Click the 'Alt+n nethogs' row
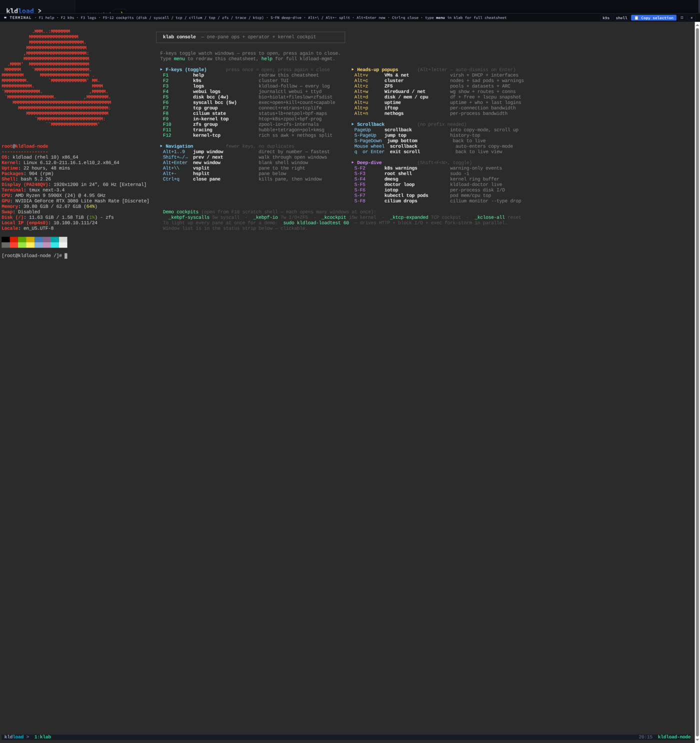Screen dimensions: 700x743 coord(430,113)
